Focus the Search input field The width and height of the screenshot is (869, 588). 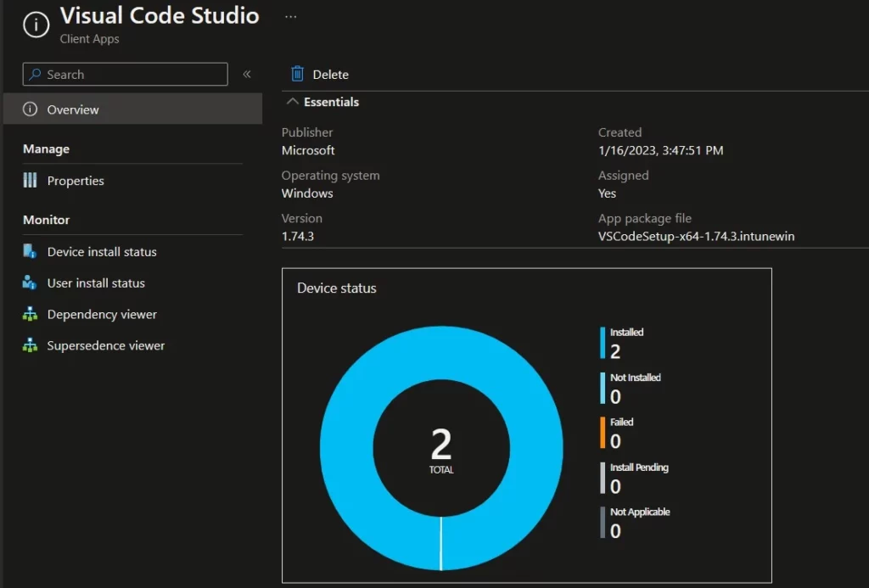126,75
